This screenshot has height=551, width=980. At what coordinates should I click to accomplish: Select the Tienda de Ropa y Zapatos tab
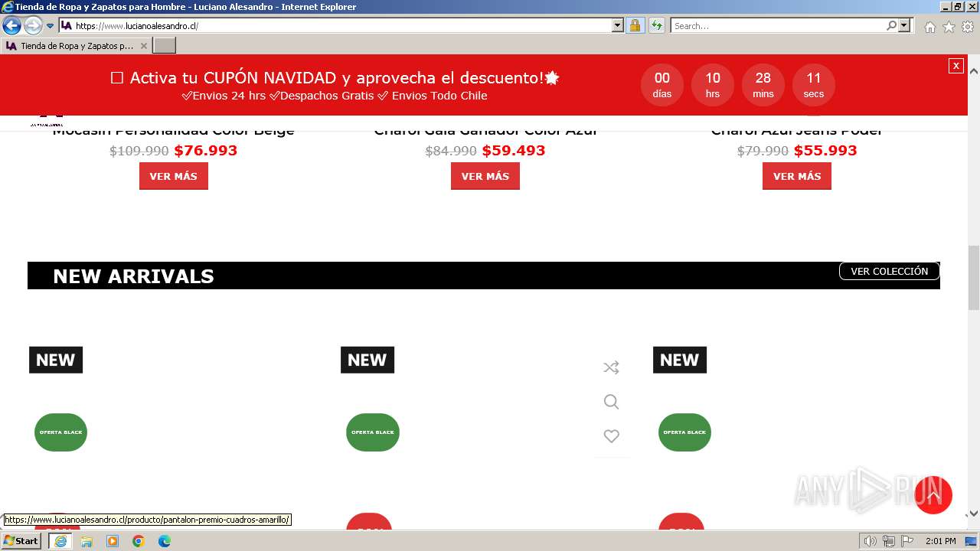coord(76,46)
